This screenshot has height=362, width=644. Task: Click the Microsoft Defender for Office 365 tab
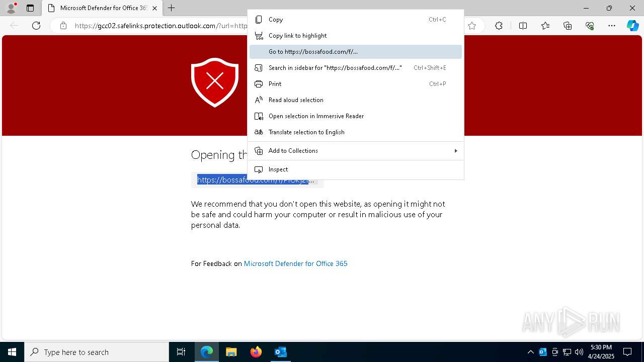[x=101, y=8]
